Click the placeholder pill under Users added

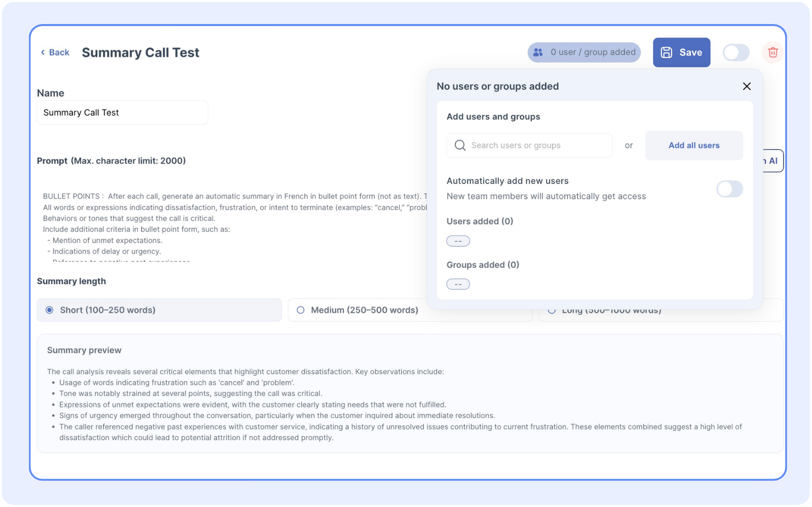(x=458, y=241)
